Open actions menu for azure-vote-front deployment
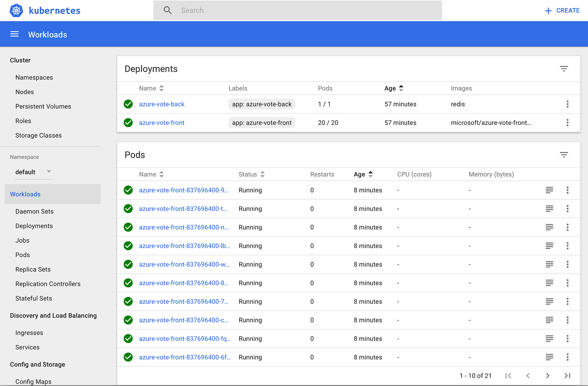Viewport: 588px width, 386px height. [567, 123]
